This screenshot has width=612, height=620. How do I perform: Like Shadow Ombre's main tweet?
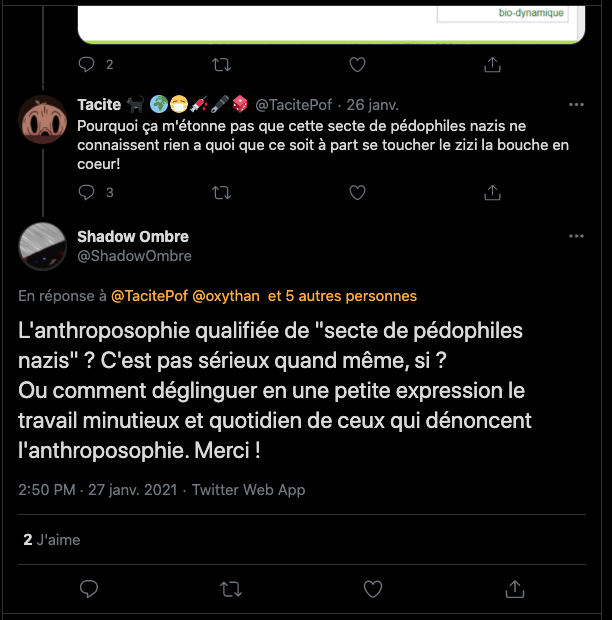tap(373, 587)
